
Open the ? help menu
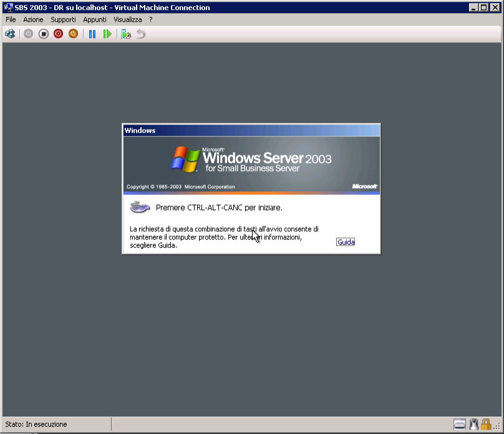pyautogui.click(x=151, y=19)
